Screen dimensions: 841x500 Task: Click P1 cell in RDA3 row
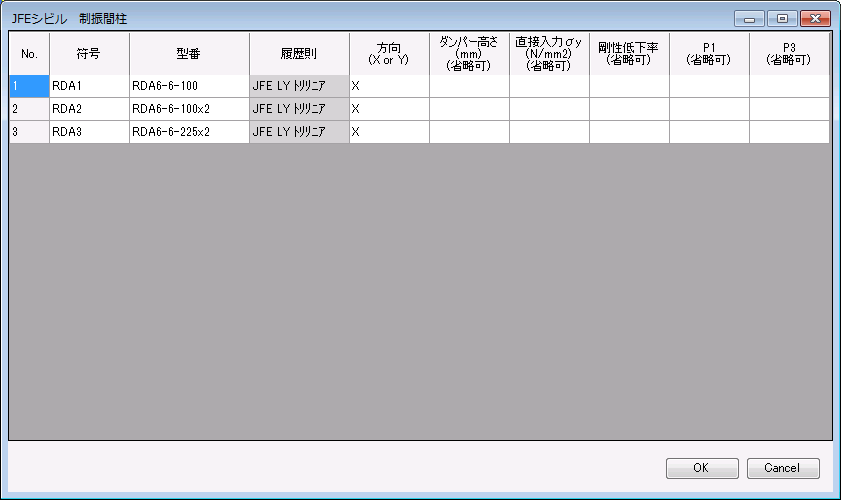coord(709,132)
